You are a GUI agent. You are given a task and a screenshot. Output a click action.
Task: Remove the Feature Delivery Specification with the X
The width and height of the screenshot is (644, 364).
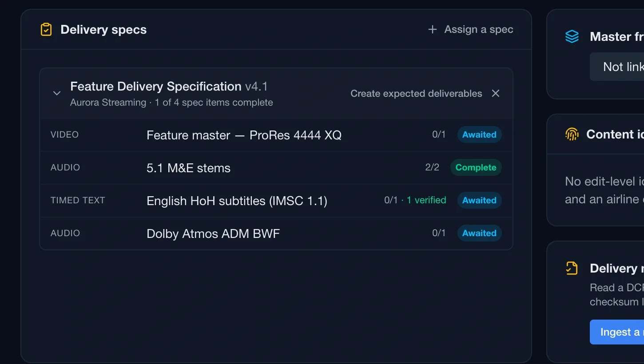496,93
